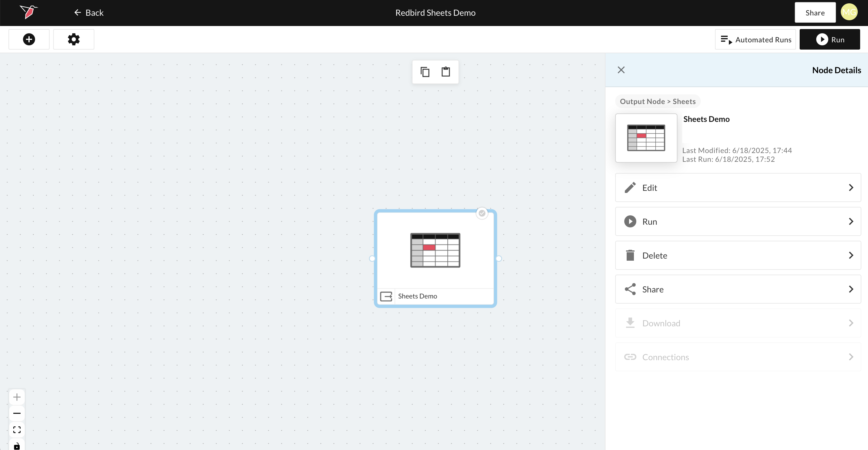Close the Node Details panel
Image resolution: width=868 pixels, height=450 pixels.
pyautogui.click(x=621, y=70)
